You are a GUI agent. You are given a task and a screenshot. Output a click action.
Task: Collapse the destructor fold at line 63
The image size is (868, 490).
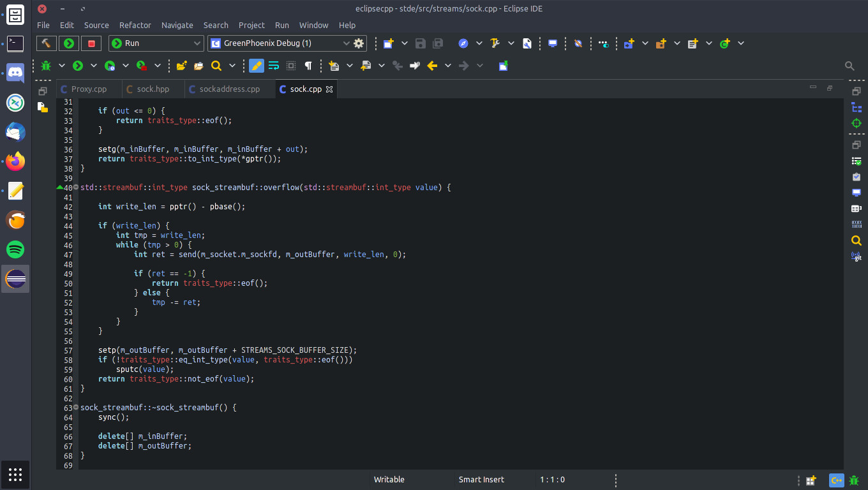pyautogui.click(x=76, y=407)
